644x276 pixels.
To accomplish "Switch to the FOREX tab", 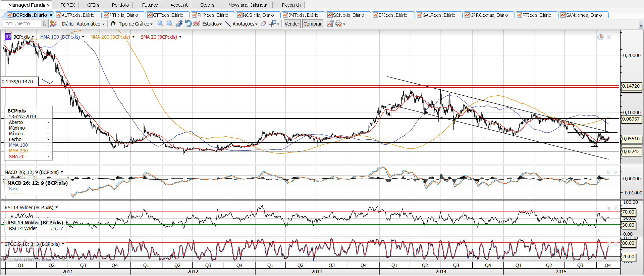I will click(x=68, y=5).
